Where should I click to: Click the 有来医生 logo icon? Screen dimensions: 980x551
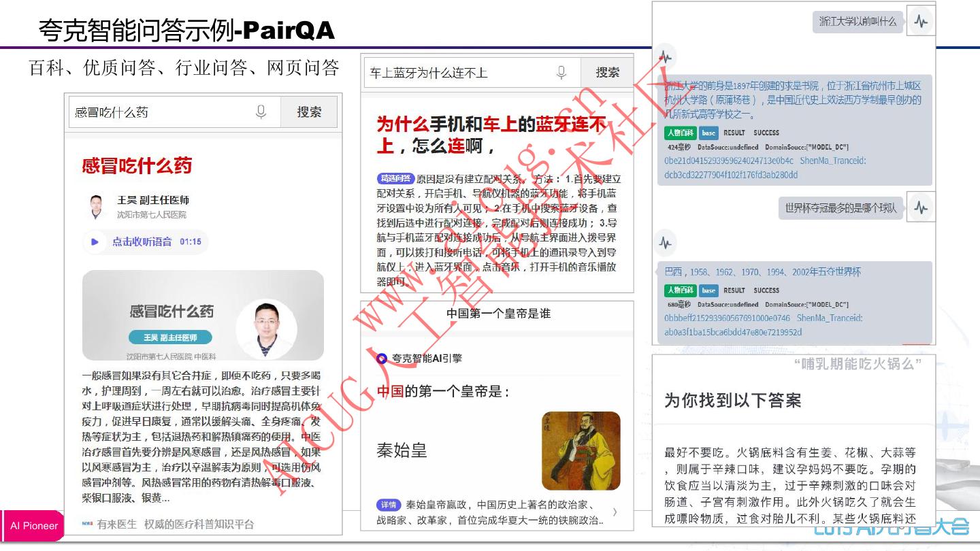click(87, 524)
